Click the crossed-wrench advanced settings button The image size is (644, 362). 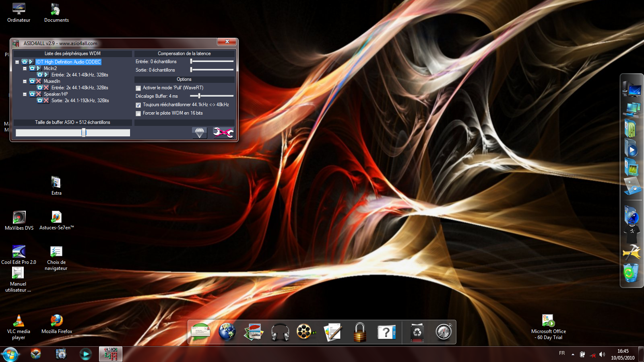point(223,132)
